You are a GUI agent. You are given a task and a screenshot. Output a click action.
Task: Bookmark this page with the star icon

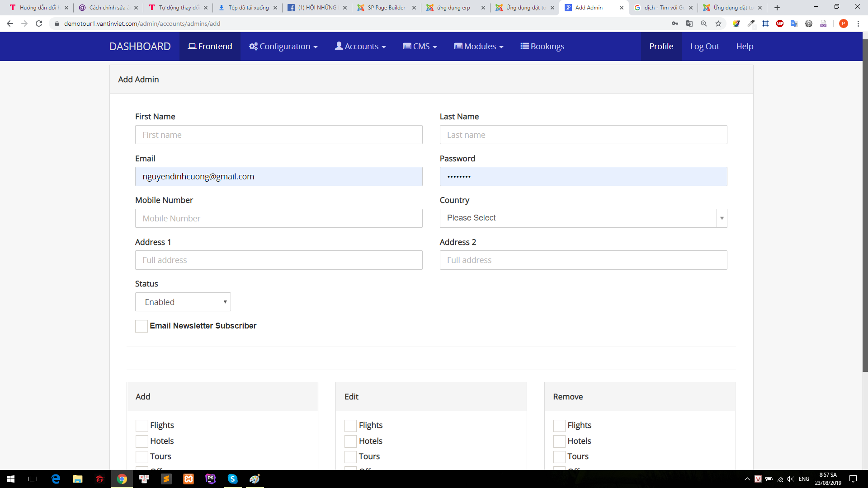click(718, 23)
